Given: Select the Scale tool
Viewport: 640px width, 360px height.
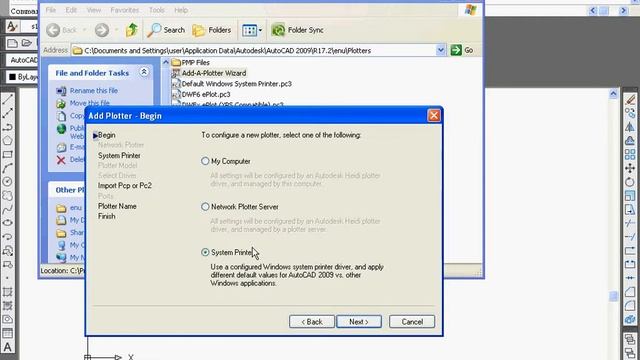Looking at the screenshot, I should (630, 196).
